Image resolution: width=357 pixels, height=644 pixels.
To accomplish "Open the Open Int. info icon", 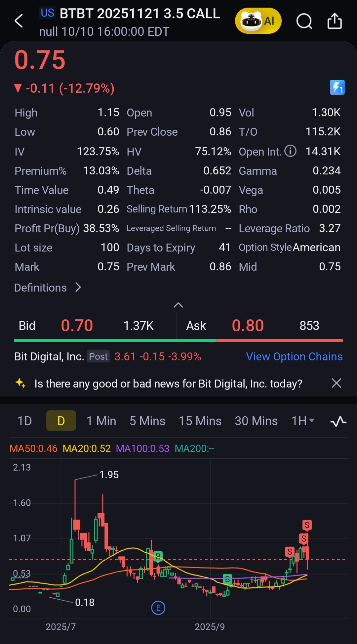I will click(290, 151).
